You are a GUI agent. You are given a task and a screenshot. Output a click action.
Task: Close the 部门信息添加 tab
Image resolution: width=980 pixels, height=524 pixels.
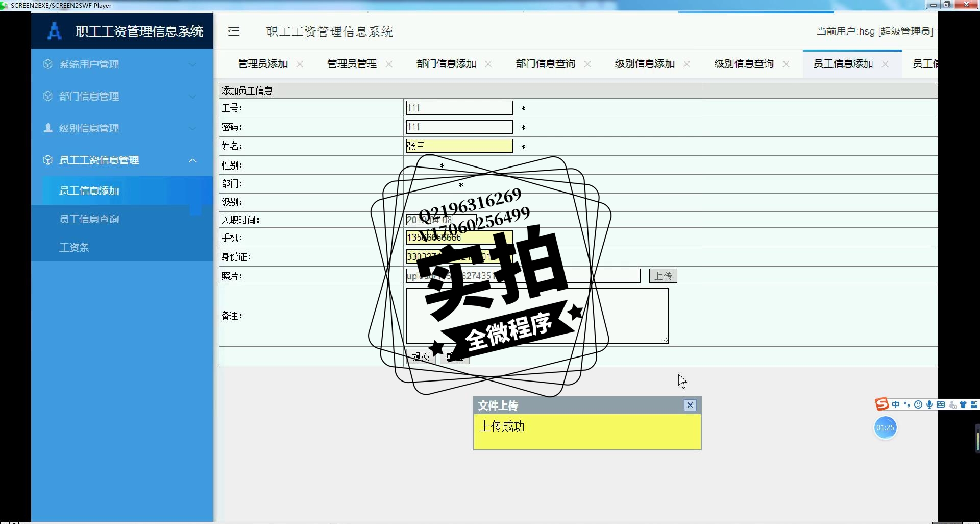tap(488, 64)
